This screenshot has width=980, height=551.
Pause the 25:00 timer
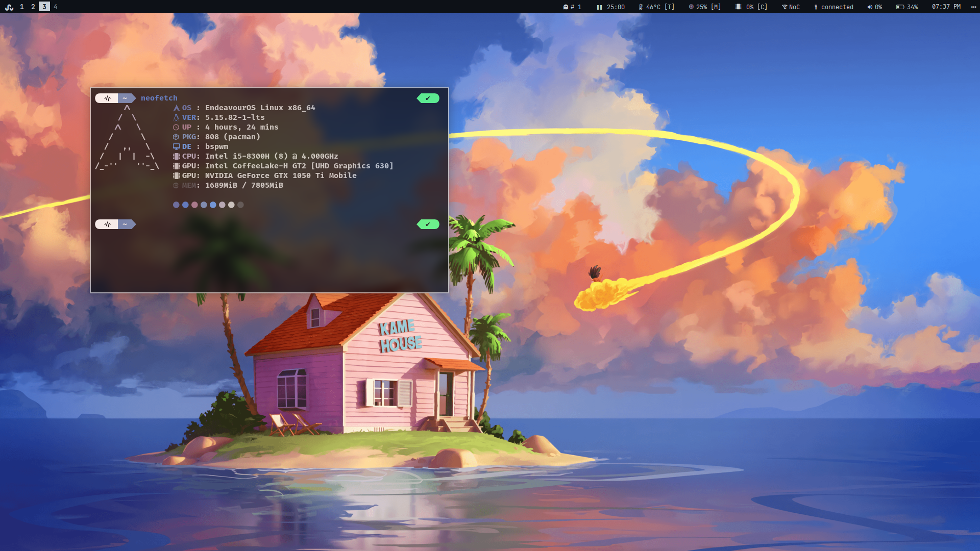click(x=600, y=7)
